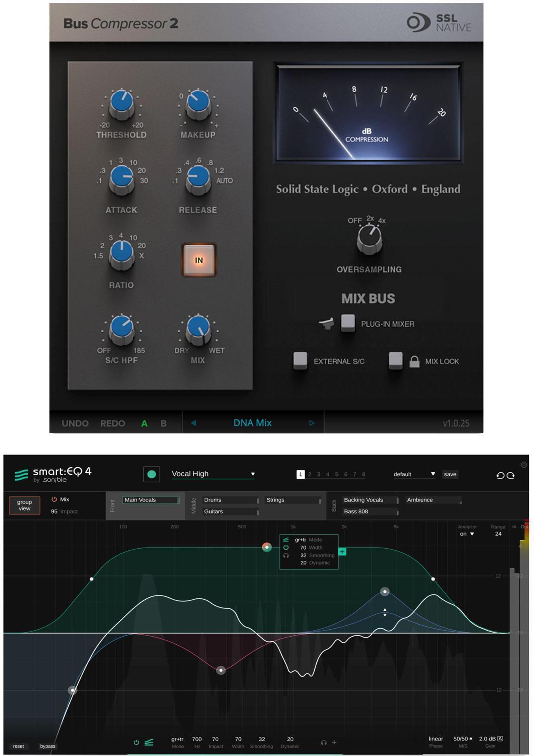Image resolution: width=534 pixels, height=756 pixels.
Task: Click the undo arrow in smart:EQ
Action: (500, 475)
